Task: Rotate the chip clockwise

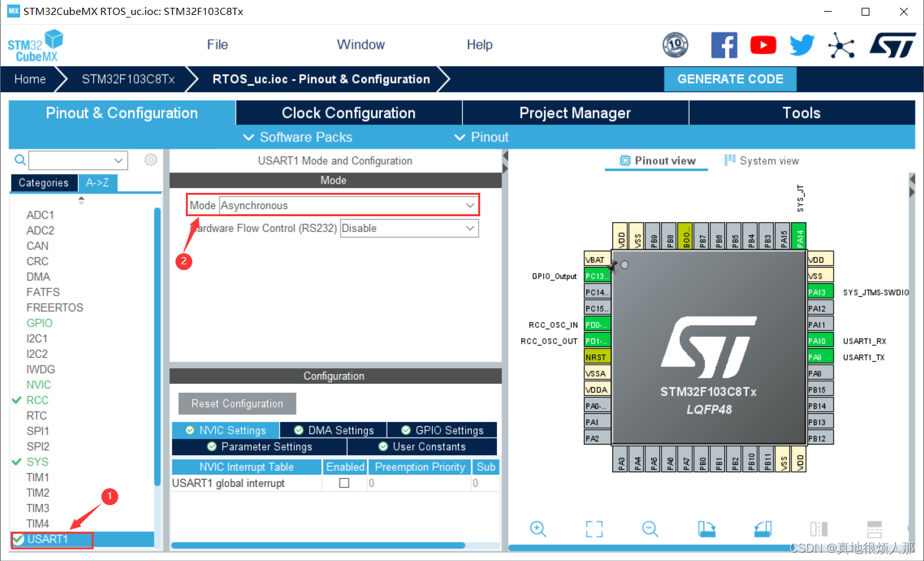Action: pyautogui.click(x=706, y=529)
